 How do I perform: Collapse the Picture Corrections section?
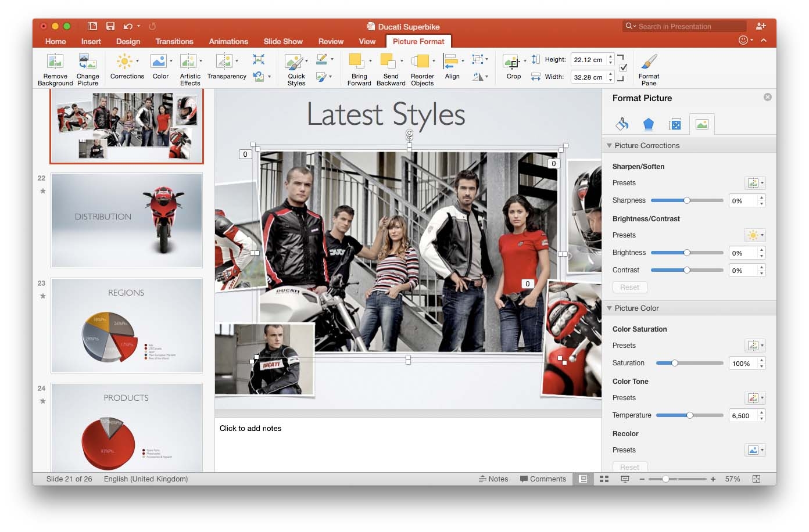(609, 146)
